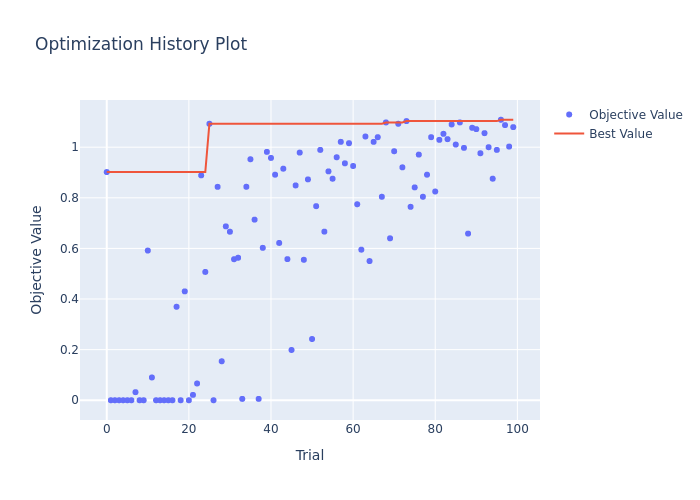This screenshot has width=700, height=500.
Task: Click the vertical Objective Value y-axis label
Action: 37,259
